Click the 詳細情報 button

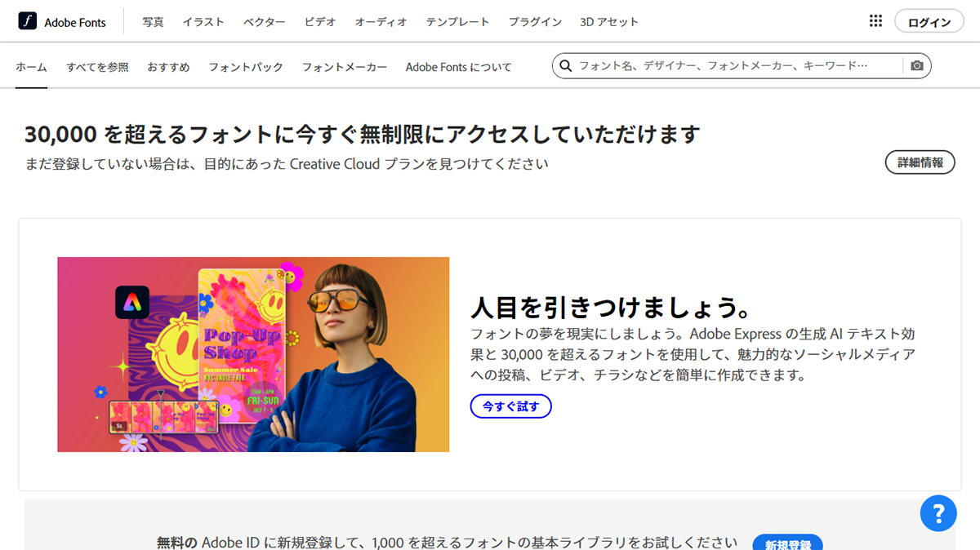pyautogui.click(x=920, y=162)
